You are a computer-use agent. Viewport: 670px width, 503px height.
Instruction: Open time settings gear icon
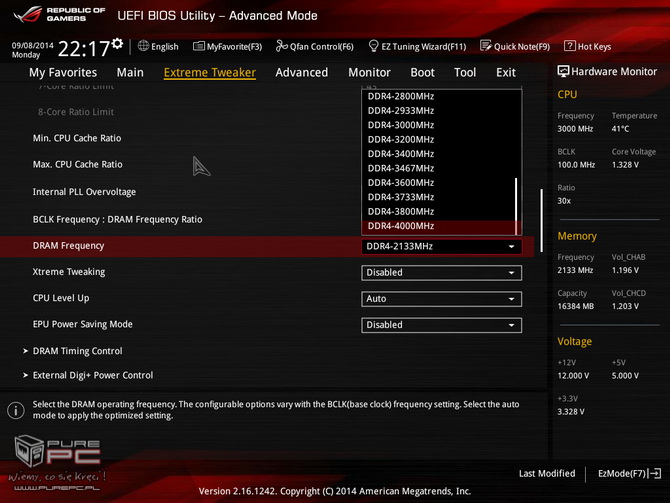coord(118,43)
